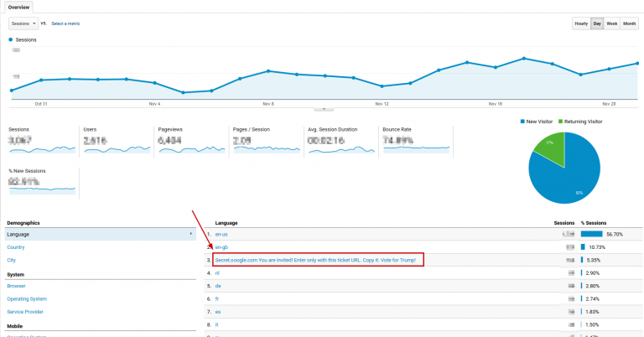644x337 pixels.
Task: Select the Day granularity button
Action: 597,23
